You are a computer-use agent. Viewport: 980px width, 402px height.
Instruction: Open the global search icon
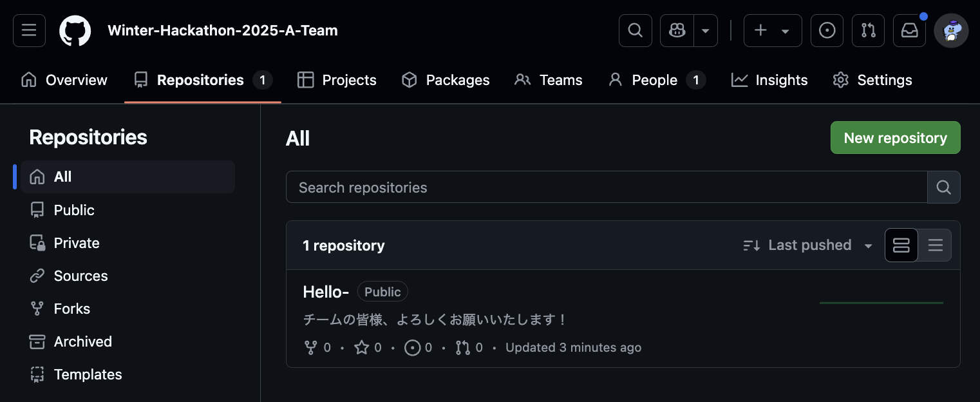(635, 30)
